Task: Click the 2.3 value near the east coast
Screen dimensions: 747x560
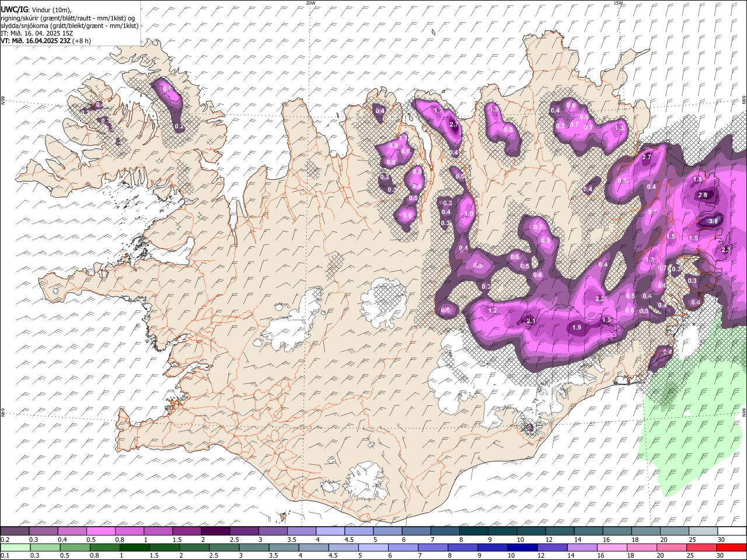Action: click(726, 250)
